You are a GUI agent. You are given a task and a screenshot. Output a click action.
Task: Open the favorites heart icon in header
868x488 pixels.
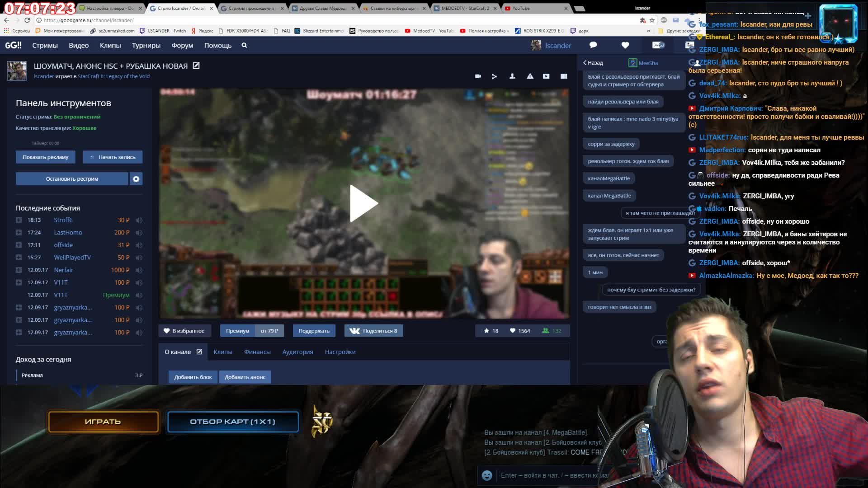click(x=625, y=45)
